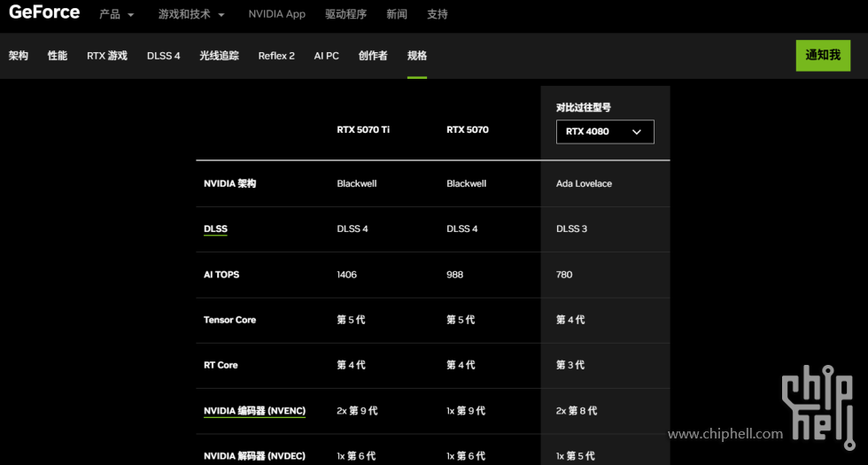The height and width of the screenshot is (465, 868).
Task: Click the green 通知我 button
Action: point(823,55)
